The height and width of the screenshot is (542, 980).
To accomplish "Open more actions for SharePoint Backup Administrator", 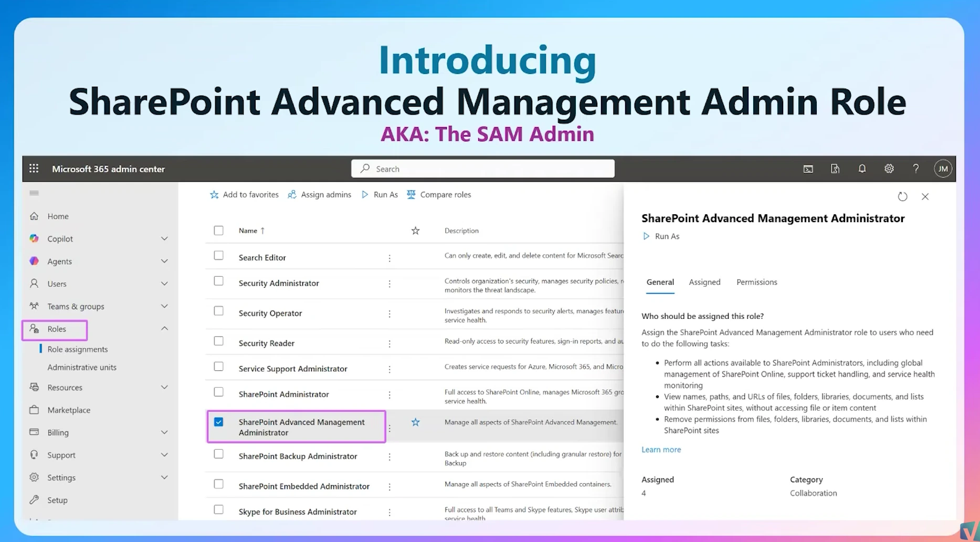I will coord(389,457).
